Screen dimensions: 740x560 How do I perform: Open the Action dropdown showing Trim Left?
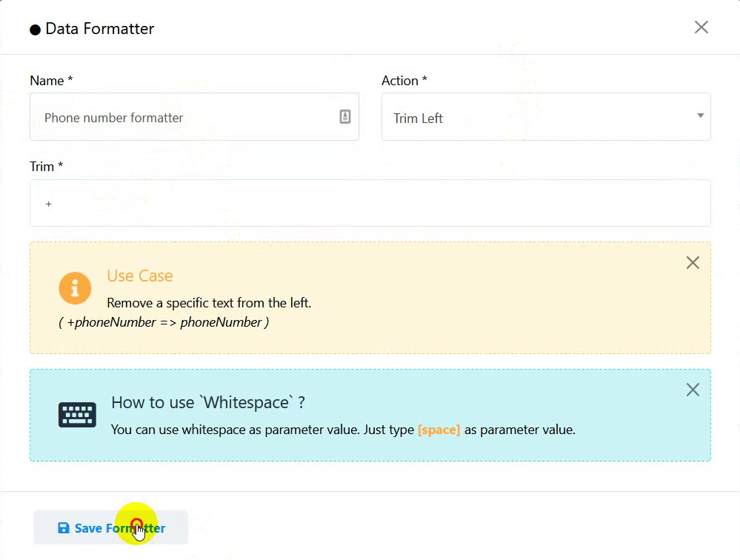546,117
